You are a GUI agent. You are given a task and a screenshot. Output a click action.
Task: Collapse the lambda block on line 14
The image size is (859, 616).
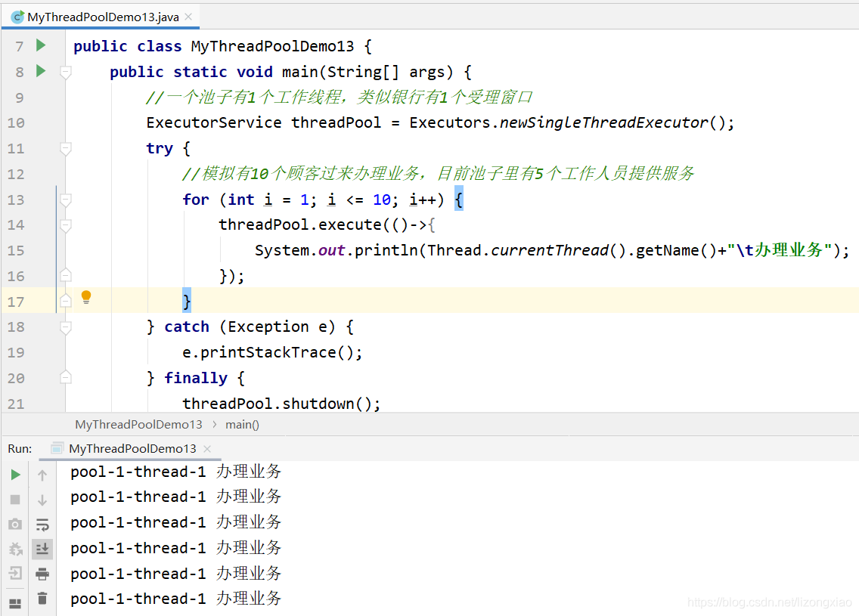tap(66, 225)
